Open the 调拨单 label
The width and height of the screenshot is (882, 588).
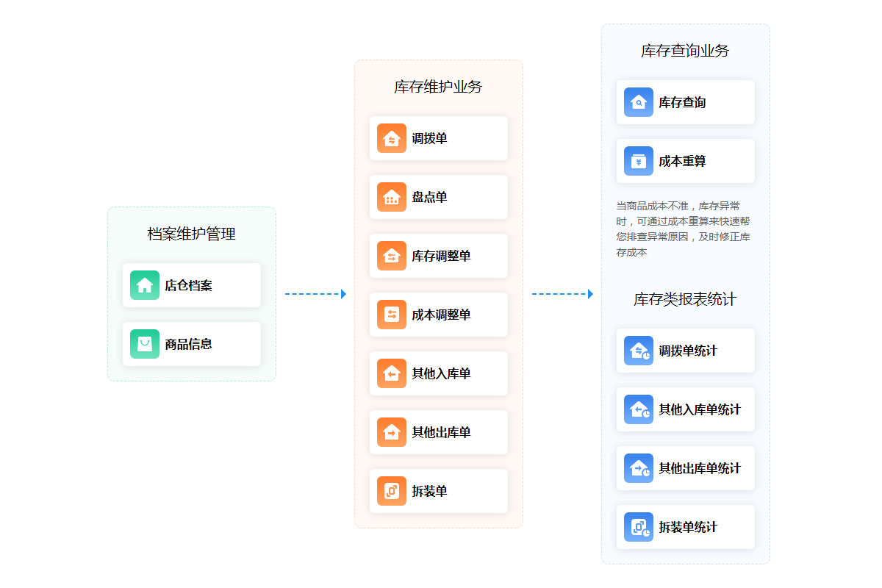pos(429,138)
